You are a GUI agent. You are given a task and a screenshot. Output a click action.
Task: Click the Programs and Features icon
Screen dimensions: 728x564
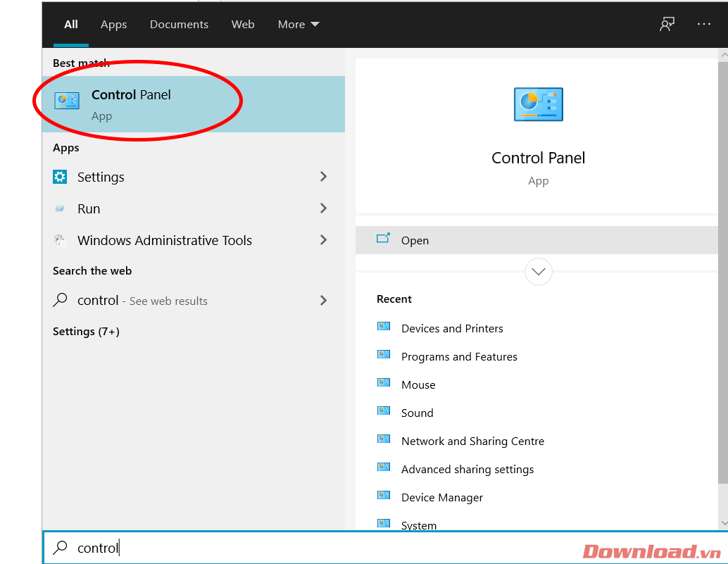[384, 355]
